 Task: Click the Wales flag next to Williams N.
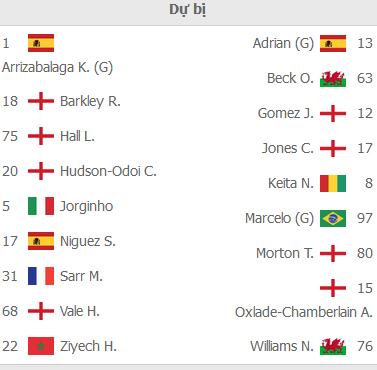pos(333,346)
